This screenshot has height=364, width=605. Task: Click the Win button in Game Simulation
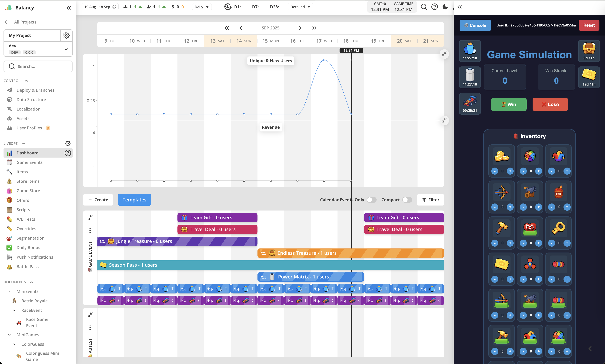[508, 104]
